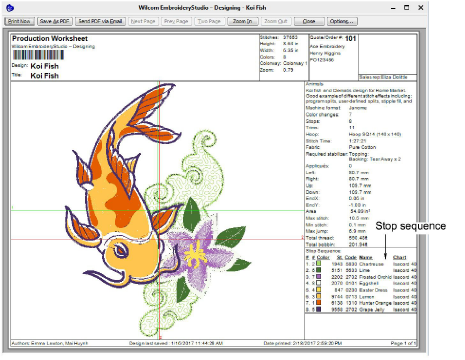Click the Zoom In button
This screenshot has height=360, width=465.
242,21
